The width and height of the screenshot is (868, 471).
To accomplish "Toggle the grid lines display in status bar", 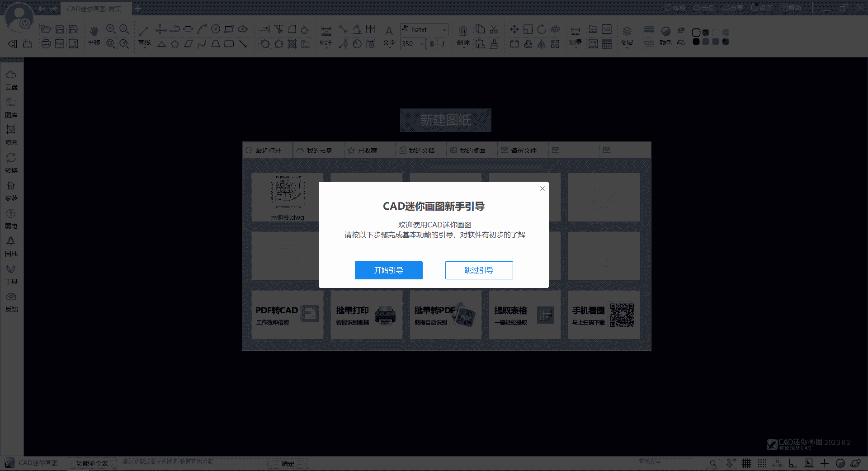I will click(746, 463).
